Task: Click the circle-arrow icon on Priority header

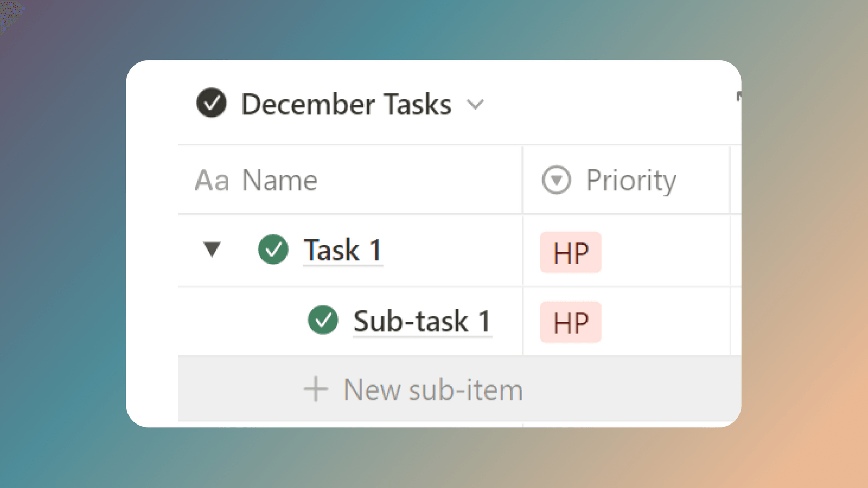Action: coord(557,179)
